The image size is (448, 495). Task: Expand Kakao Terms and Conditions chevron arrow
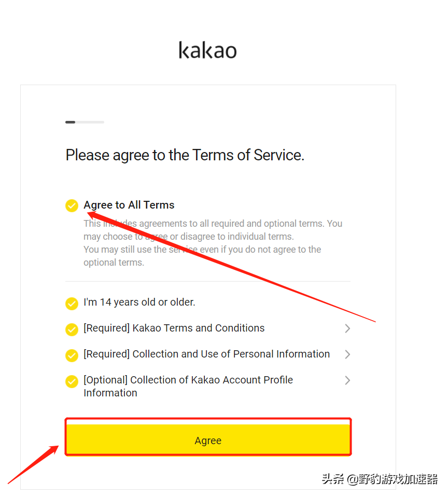[347, 328]
